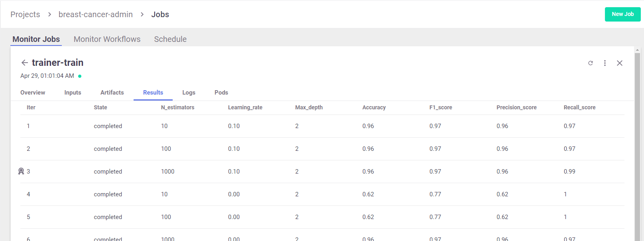The width and height of the screenshot is (644, 241).
Task: Click the Jobs breadcrumb
Action: click(160, 14)
